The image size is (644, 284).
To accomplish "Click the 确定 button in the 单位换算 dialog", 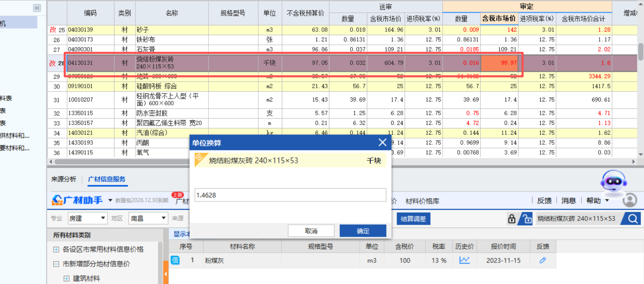I will pyautogui.click(x=363, y=231).
